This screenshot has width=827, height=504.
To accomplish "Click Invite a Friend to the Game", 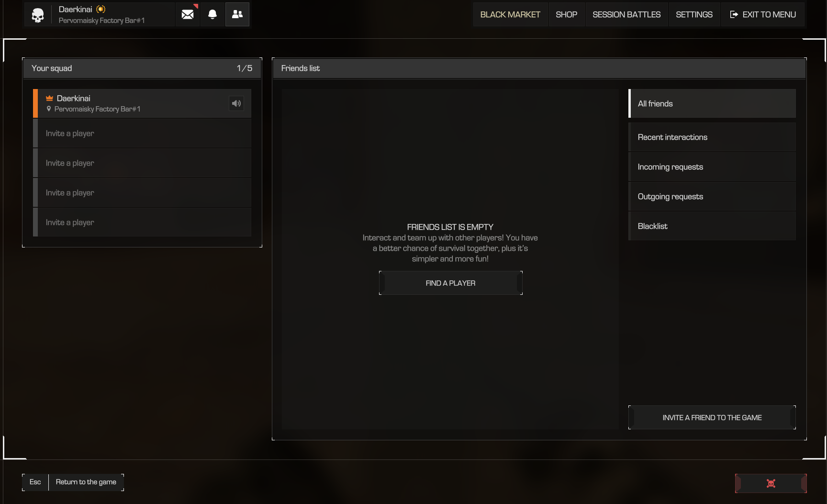I will point(712,417).
